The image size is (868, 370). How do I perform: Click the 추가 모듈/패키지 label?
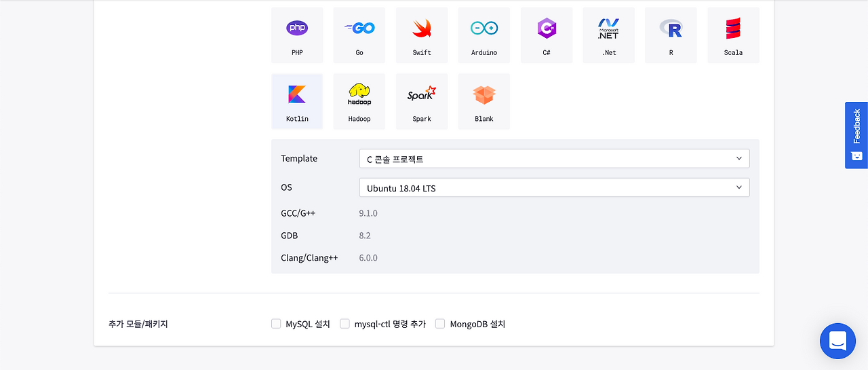[138, 324]
